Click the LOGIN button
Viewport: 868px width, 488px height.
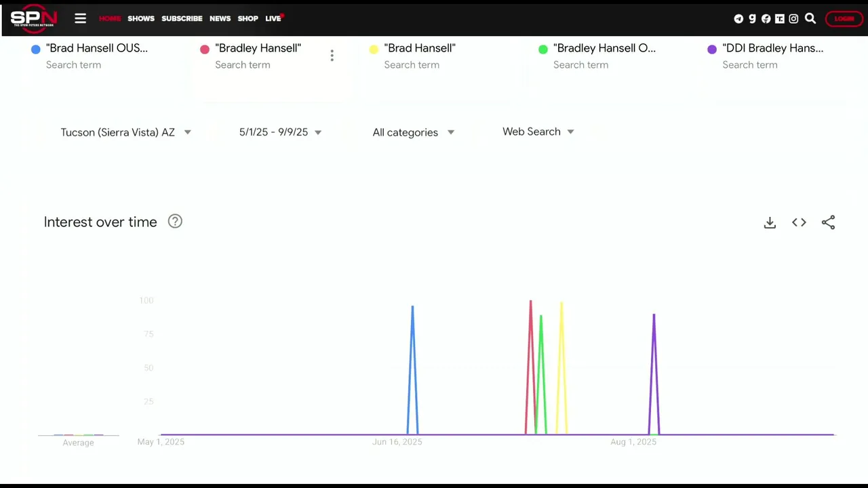(844, 19)
